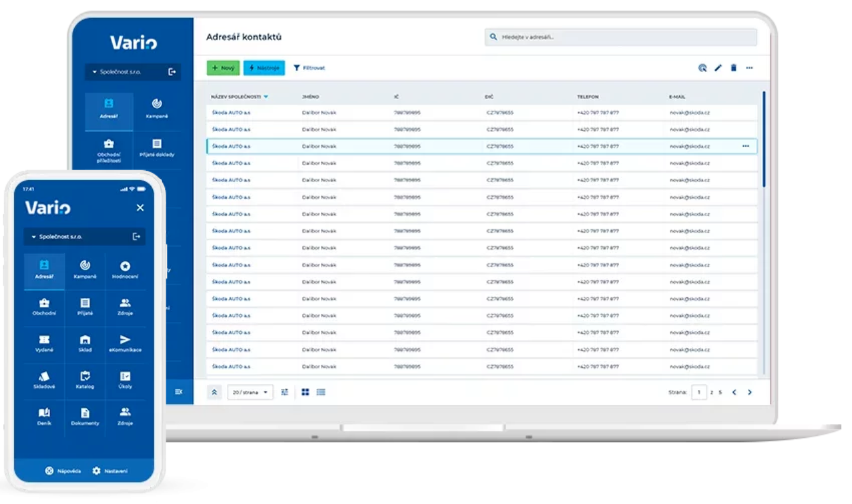
Task: Go to the next page arrow
Action: 749,393
